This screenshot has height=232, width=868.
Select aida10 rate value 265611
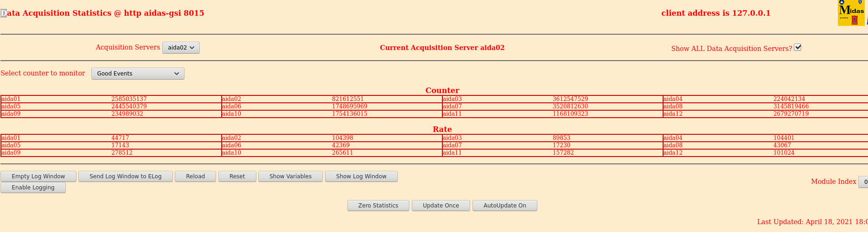[x=343, y=153]
